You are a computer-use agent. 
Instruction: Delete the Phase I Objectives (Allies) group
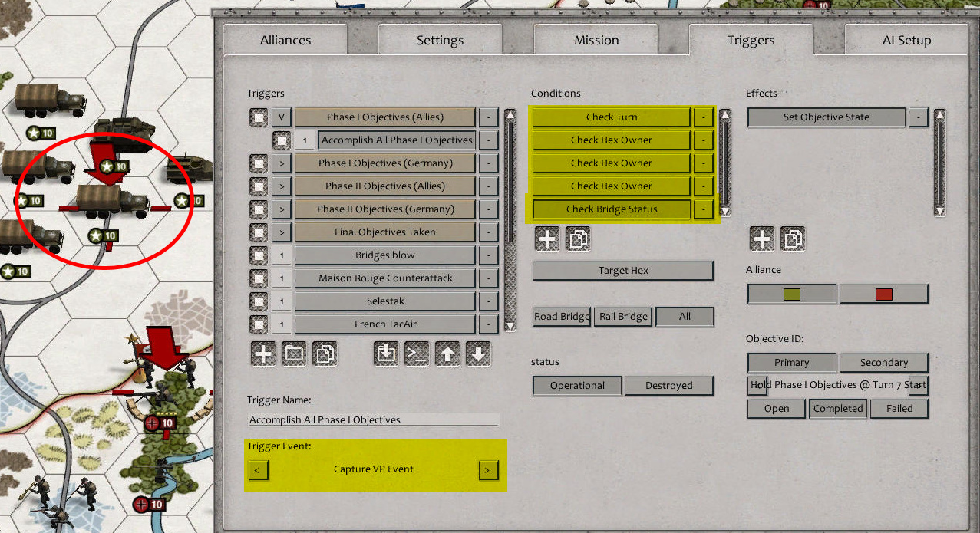click(488, 117)
